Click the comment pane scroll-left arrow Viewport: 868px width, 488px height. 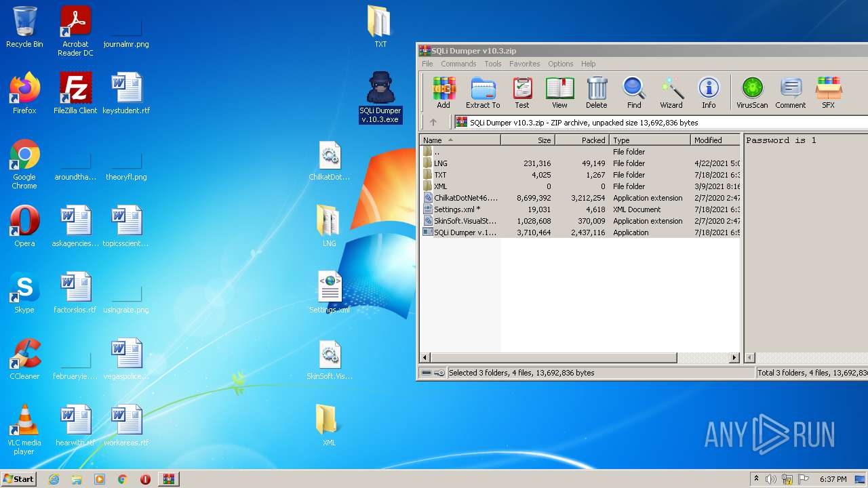pyautogui.click(x=750, y=358)
